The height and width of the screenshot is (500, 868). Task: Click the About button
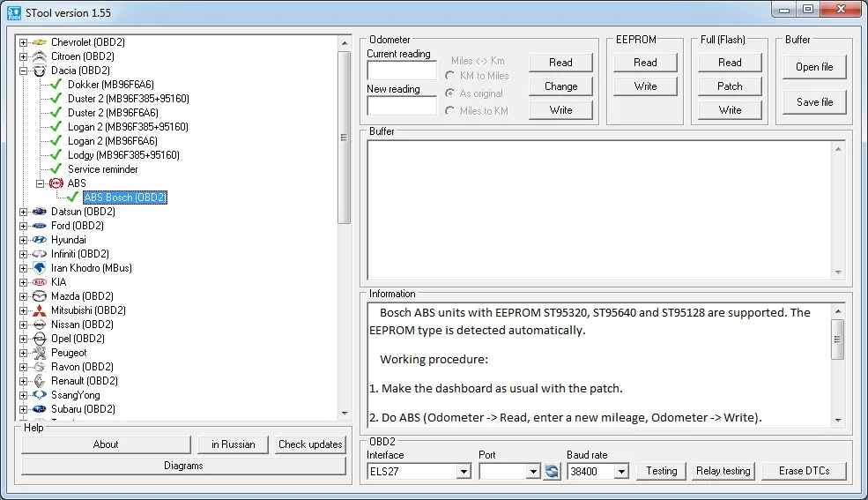coord(106,444)
